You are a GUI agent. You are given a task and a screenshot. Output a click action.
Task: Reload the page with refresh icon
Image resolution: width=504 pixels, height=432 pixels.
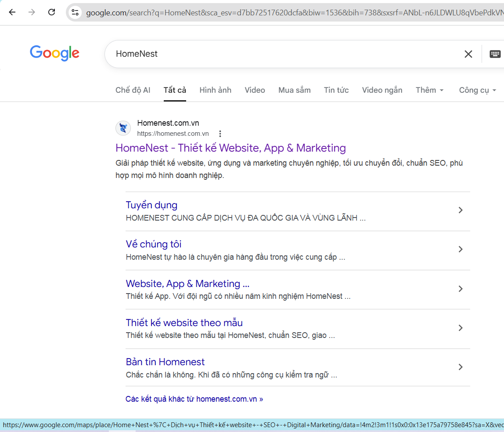(x=51, y=12)
